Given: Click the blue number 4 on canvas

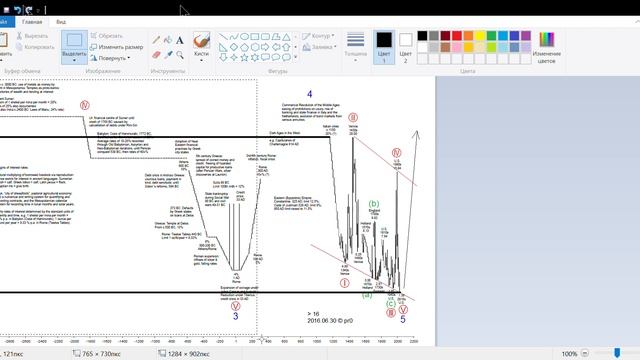Looking at the screenshot, I should pos(309,94).
